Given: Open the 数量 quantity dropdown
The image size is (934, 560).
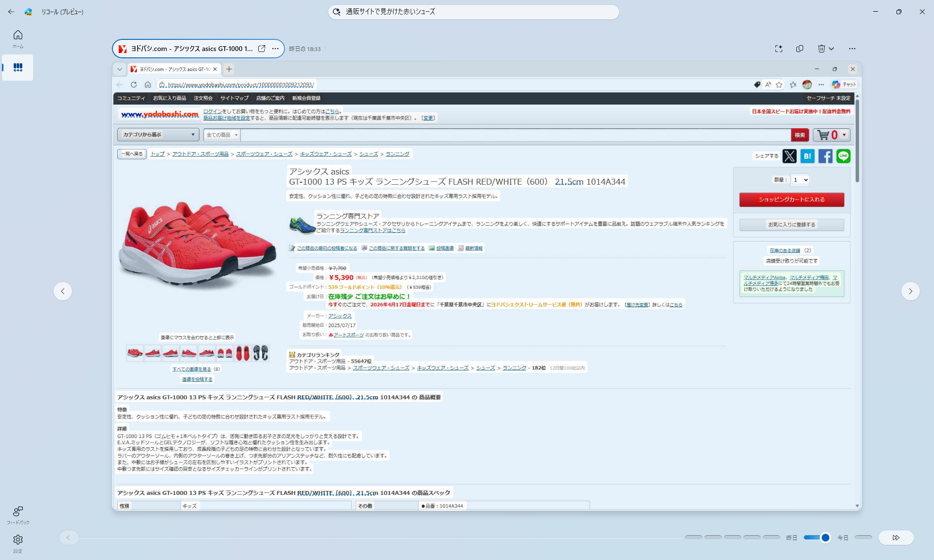Looking at the screenshot, I should coord(799,180).
